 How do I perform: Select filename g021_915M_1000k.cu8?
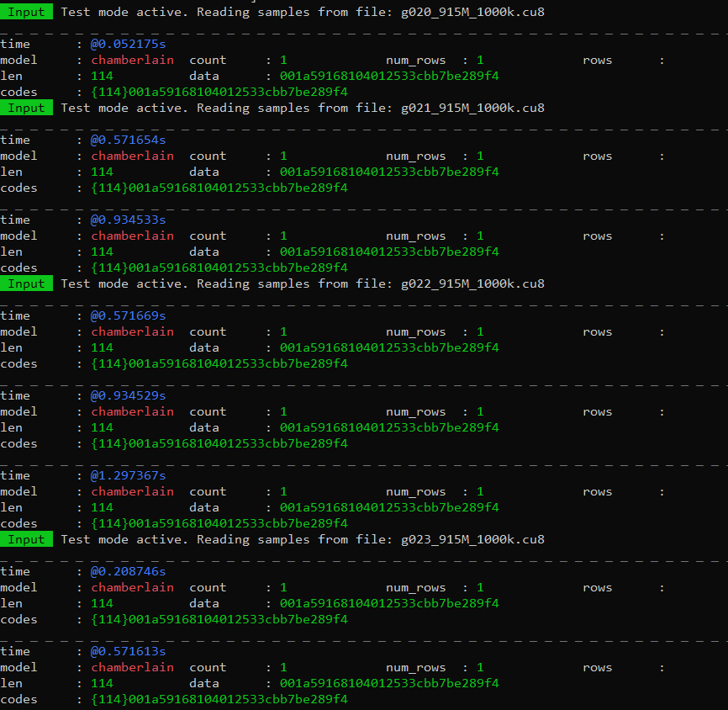click(472, 108)
